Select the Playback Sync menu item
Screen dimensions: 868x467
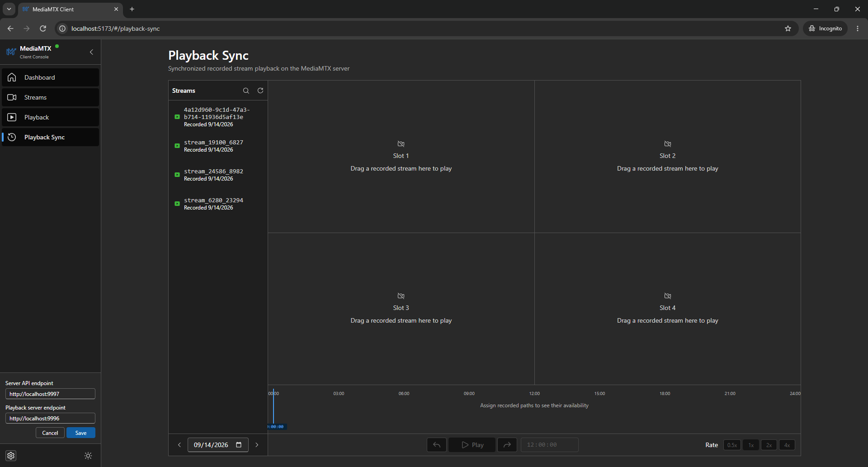point(50,137)
